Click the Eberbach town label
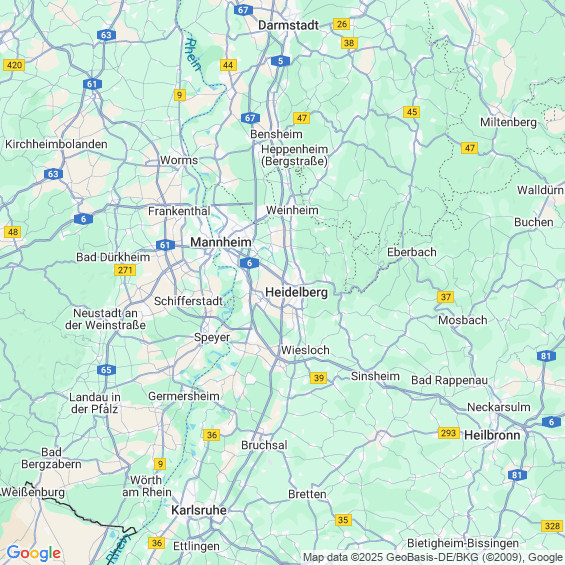This screenshot has width=565, height=565. pos(412,252)
